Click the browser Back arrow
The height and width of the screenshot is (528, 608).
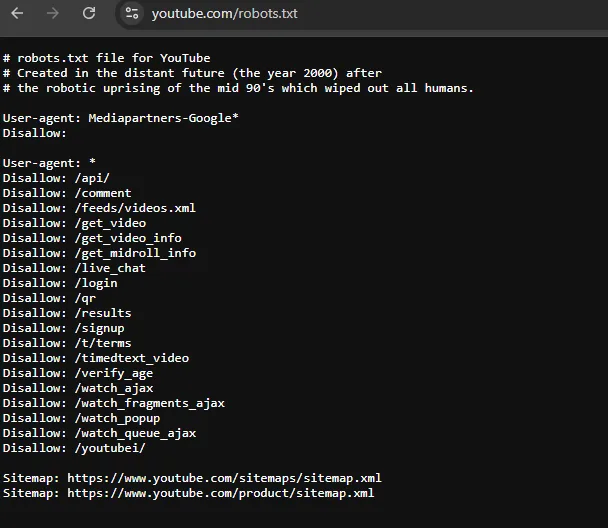point(18,13)
